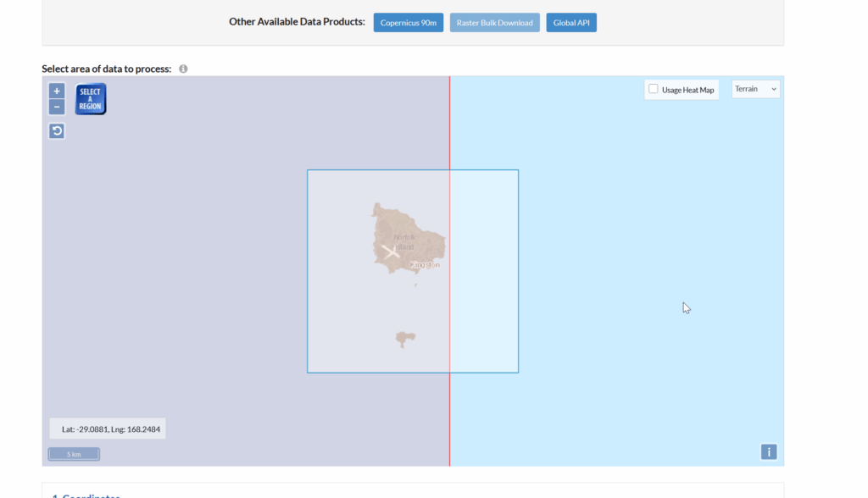The height and width of the screenshot is (498, 868).
Task: Open the Copernicus 90m data product
Action: pos(408,23)
